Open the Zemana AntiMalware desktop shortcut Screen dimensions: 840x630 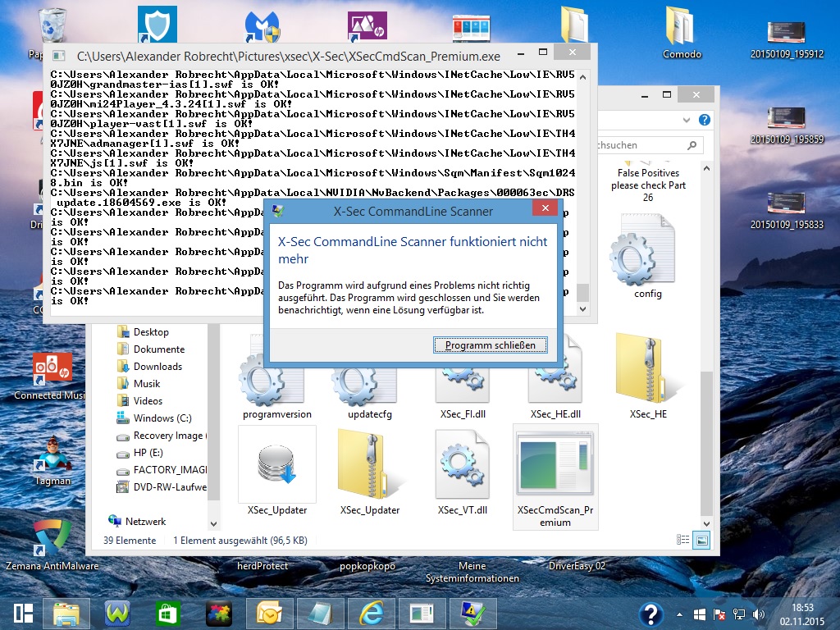52,546
